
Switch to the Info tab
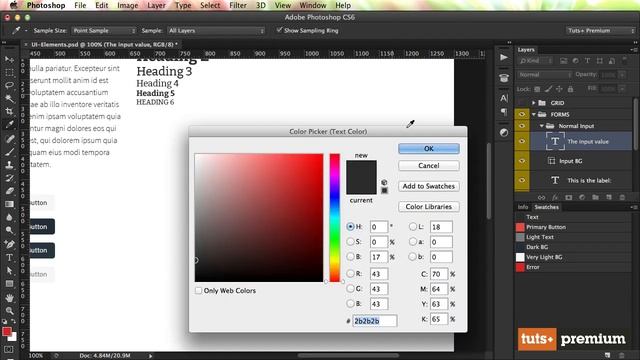click(523, 207)
